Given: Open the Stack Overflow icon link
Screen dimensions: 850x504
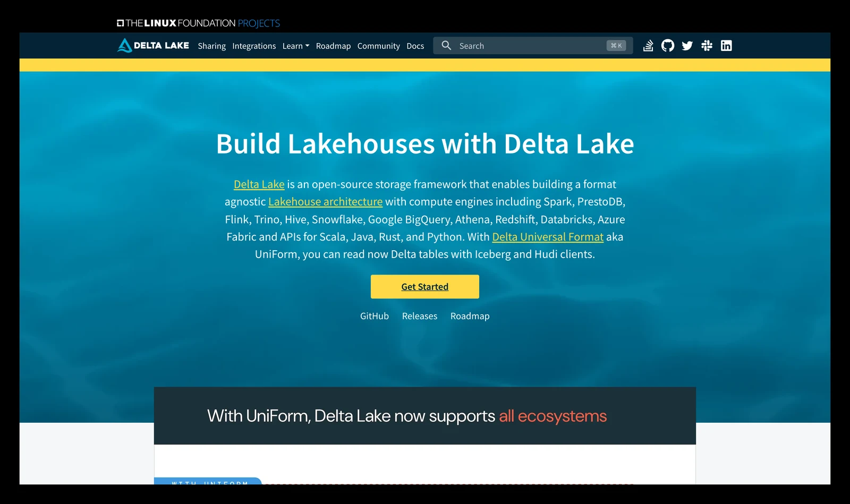Looking at the screenshot, I should click(648, 46).
